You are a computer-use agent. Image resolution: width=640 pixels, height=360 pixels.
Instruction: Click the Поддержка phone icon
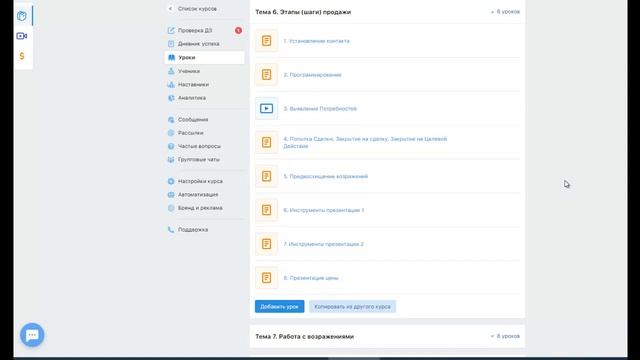[171, 230]
